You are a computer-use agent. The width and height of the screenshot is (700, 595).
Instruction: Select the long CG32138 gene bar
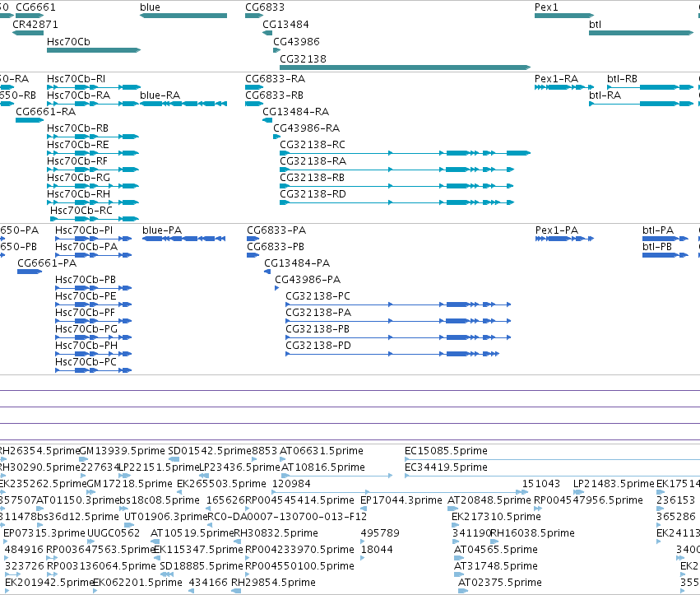coord(405,67)
